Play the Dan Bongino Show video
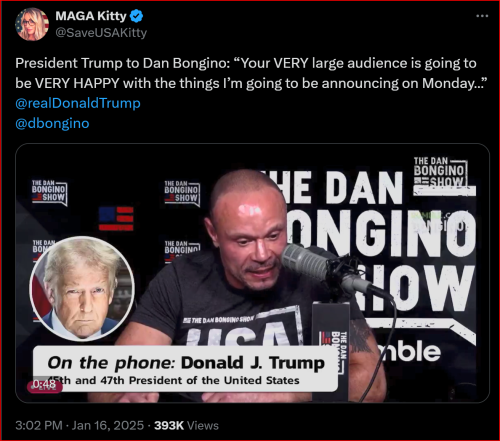Image resolution: width=500 pixels, height=441 pixels. [252, 273]
